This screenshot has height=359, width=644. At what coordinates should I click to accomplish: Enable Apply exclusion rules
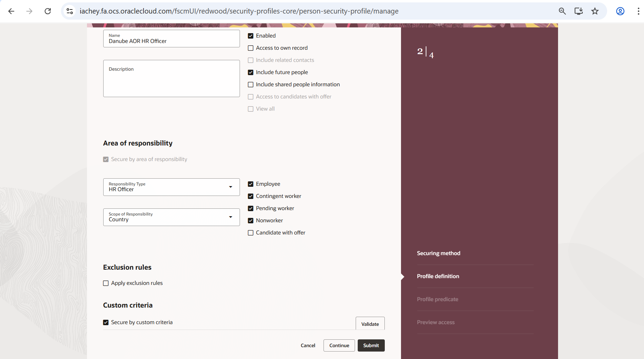(x=106, y=283)
